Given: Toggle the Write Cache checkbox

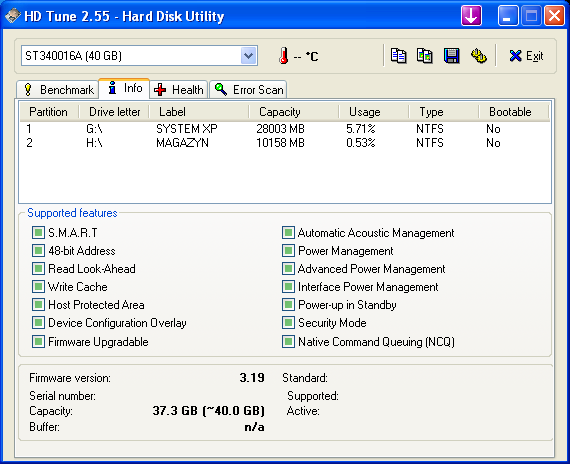Looking at the screenshot, I should (38, 287).
